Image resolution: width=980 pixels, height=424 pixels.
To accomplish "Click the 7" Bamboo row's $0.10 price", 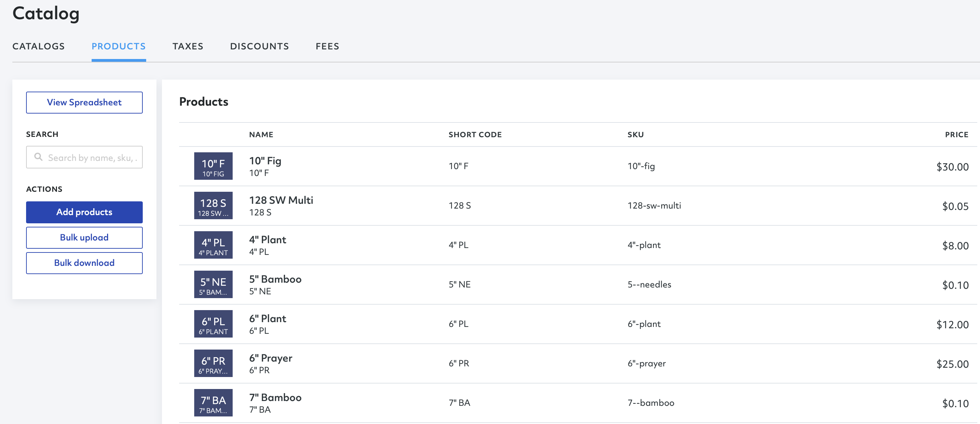I will [x=956, y=404].
